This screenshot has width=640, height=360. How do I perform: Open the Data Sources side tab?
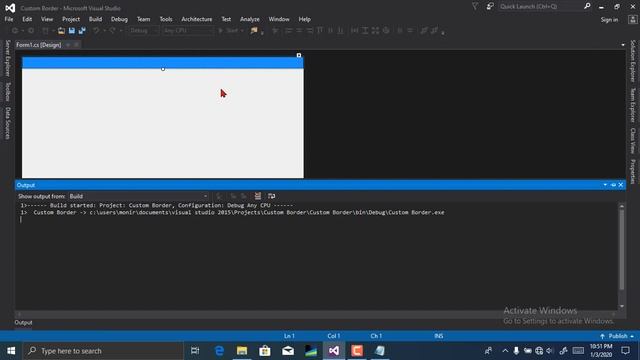pos(7,123)
